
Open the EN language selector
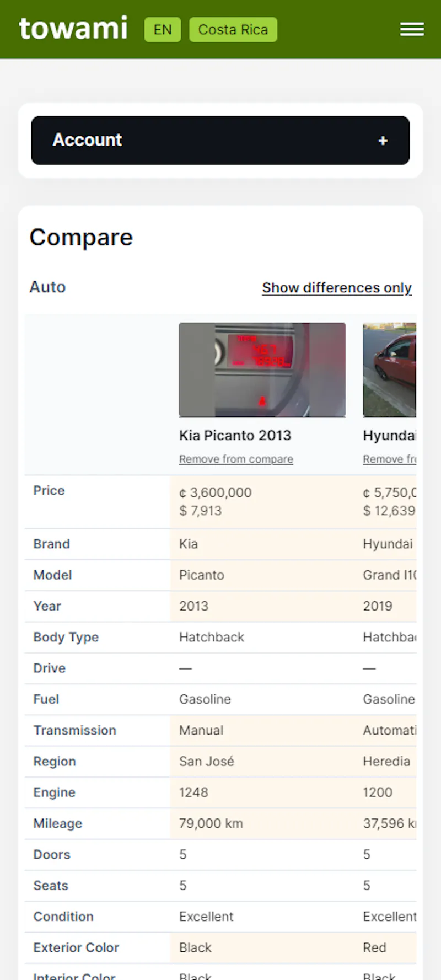point(163,30)
